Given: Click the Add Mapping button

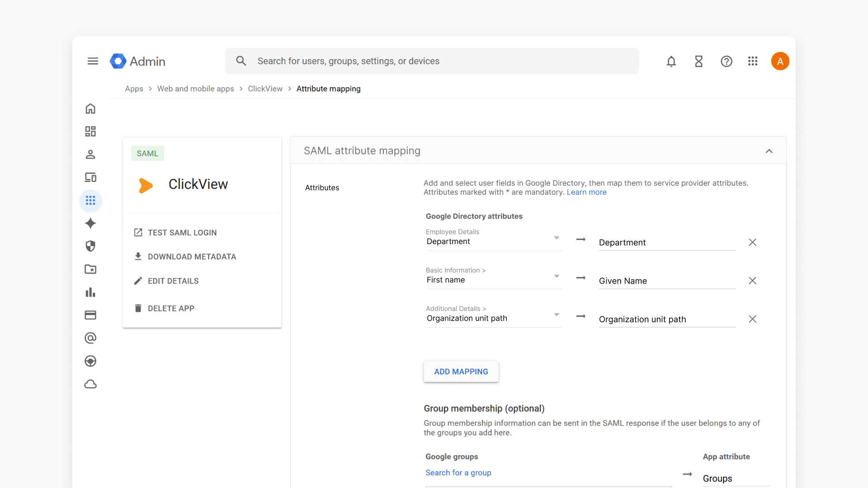Looking at the screenshot, I should (461, 371).
